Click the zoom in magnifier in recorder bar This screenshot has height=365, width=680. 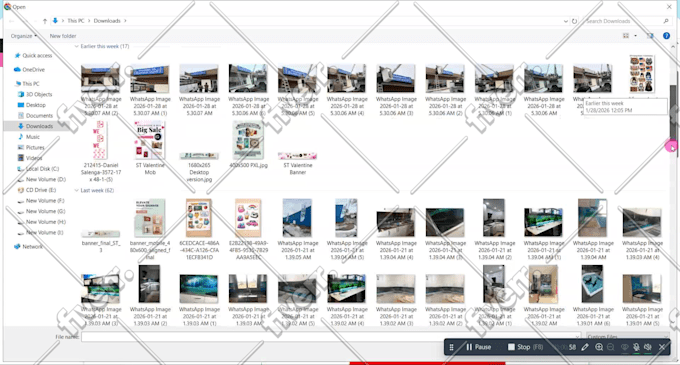click(x=599, y=347)
